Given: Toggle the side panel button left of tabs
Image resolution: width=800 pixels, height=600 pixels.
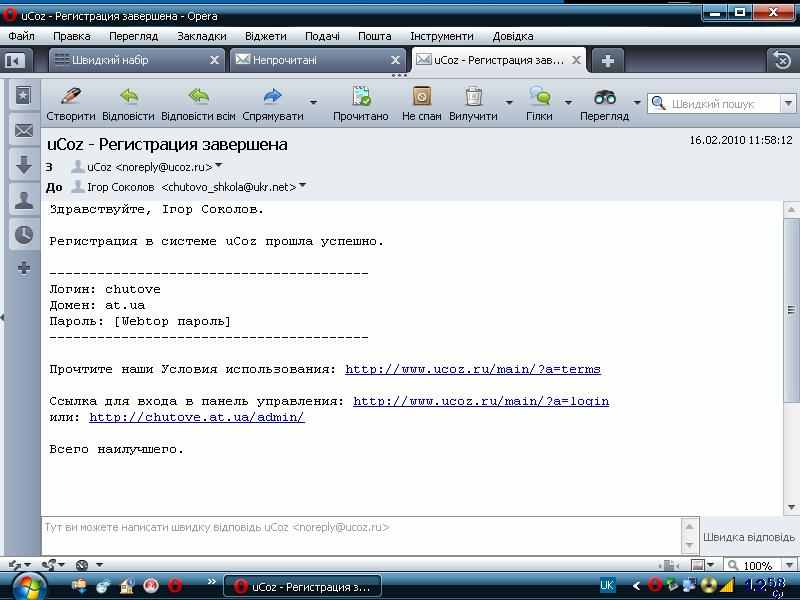Looking at the screenshot, I should pos(16,61).
